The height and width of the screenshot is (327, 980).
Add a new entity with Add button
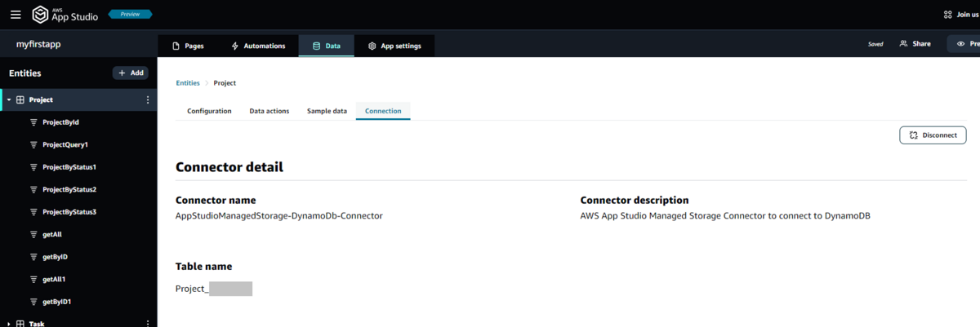130,73
